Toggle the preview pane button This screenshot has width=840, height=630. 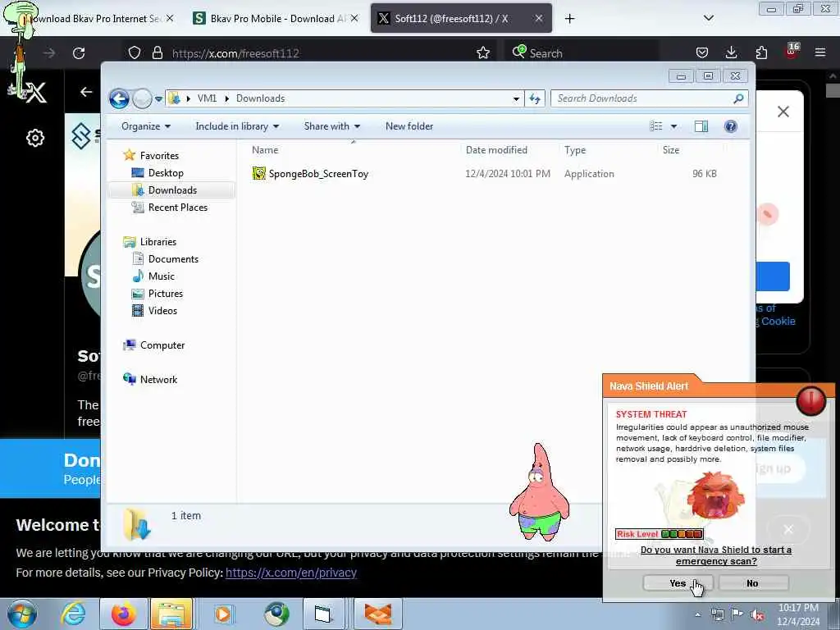click(x=701, y=126)
